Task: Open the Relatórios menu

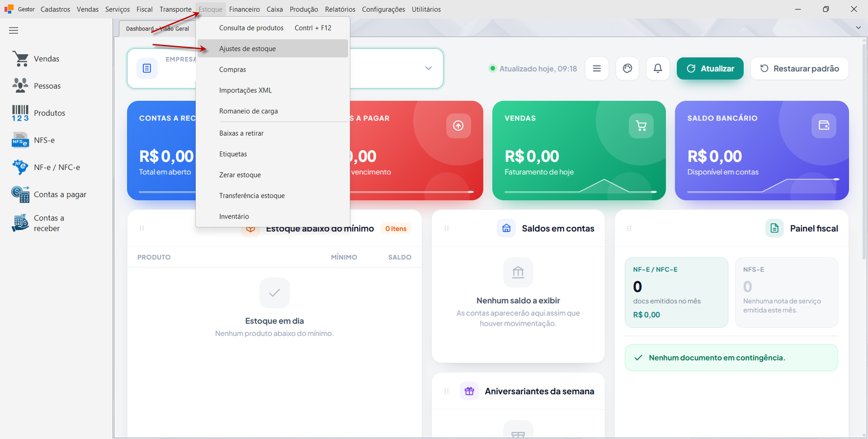Action: [x=340, y=9]
